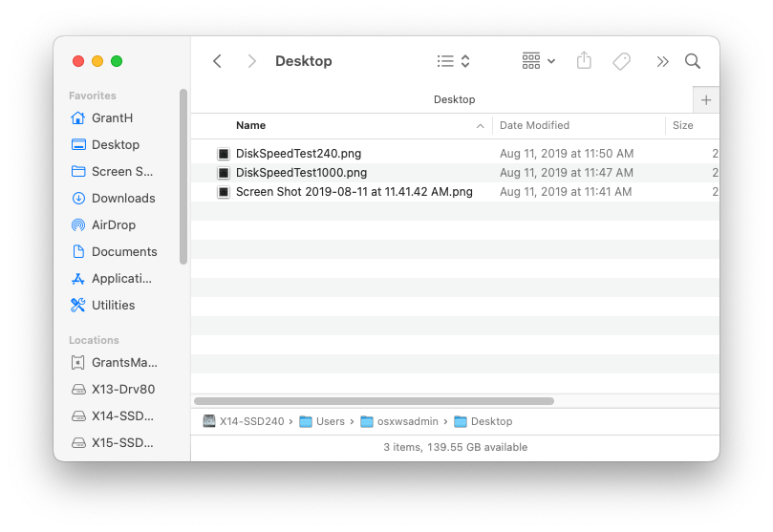The height and width of the screenshot is (532, 773).
Task: Click the GrantH house icon
Action: click(78, 118)
